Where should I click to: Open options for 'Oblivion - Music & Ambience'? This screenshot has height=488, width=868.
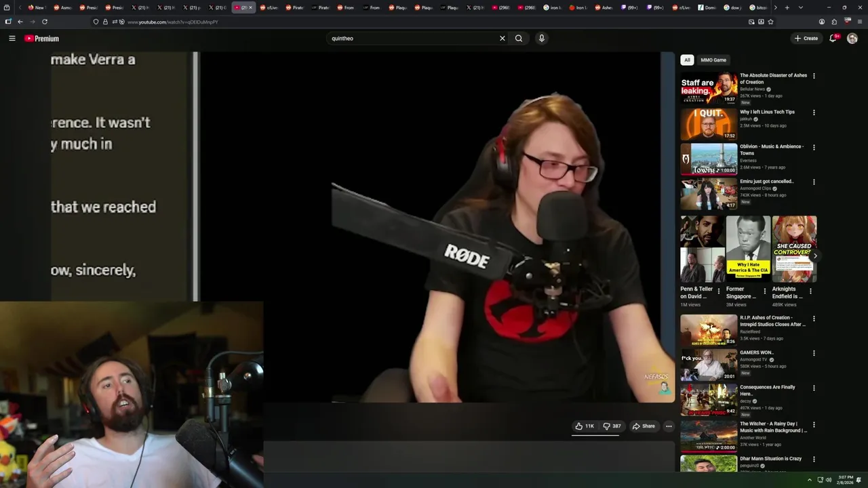[x=814, y=147]
